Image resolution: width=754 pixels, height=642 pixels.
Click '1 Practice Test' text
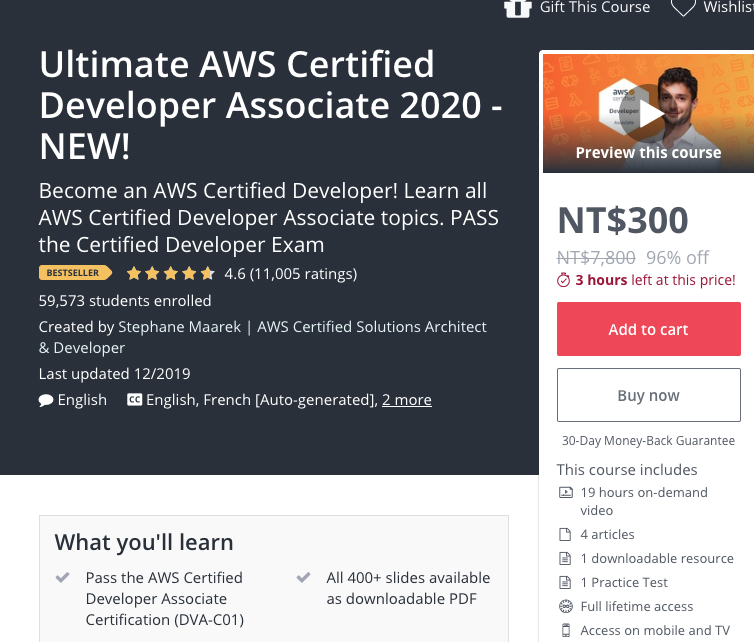624,582
